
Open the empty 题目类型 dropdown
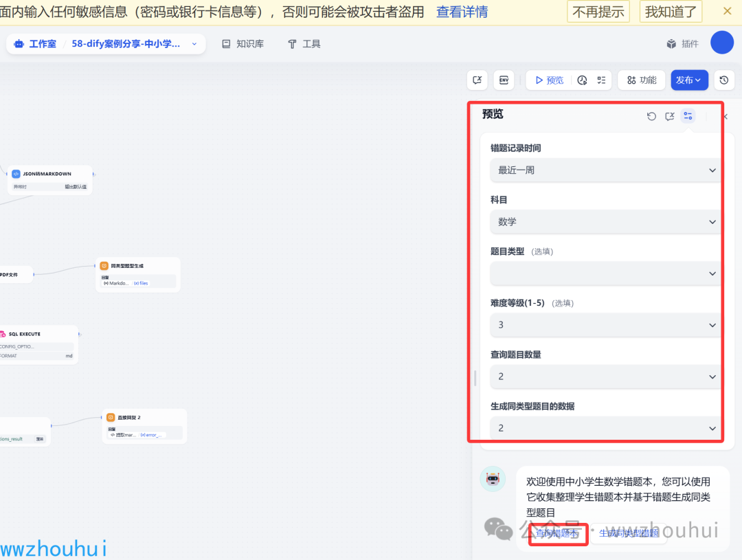[x=605, y=273]
